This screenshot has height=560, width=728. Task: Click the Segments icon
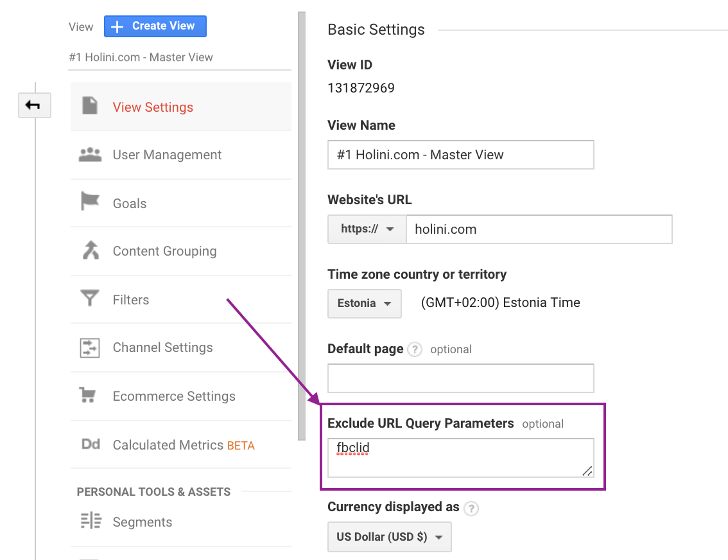click(x=91, y=521)
